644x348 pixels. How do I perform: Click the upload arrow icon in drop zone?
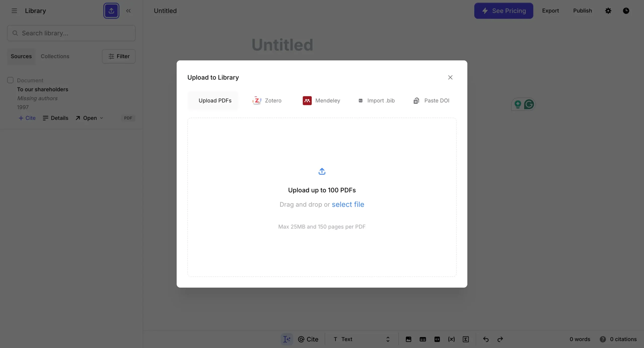(x=322, y=171)
